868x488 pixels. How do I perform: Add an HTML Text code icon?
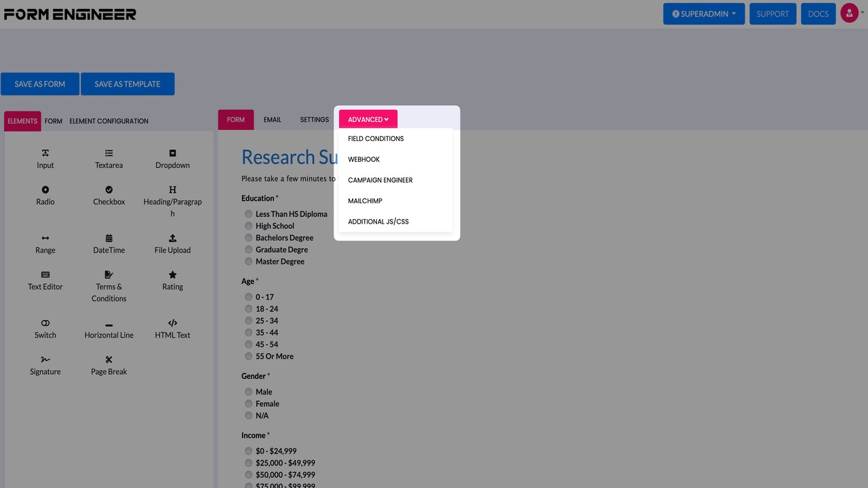click(173, 323)
